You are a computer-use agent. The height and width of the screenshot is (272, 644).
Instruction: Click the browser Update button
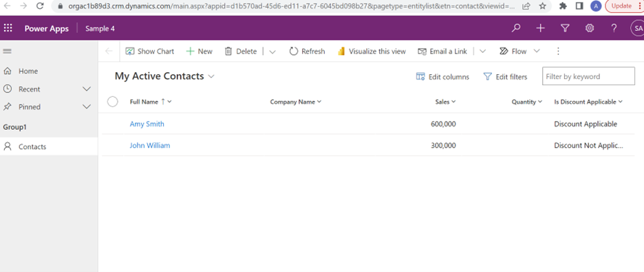[622, 5]
